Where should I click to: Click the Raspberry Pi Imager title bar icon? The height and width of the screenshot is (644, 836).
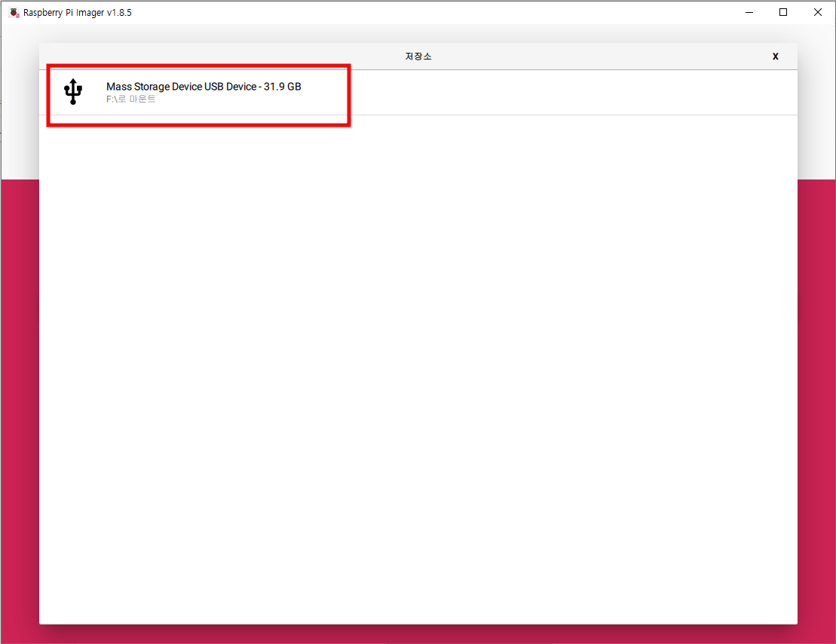point(14,12)
